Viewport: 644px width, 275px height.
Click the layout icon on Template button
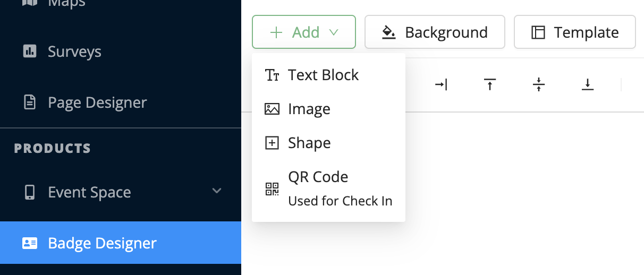click(x=538, y=32)
